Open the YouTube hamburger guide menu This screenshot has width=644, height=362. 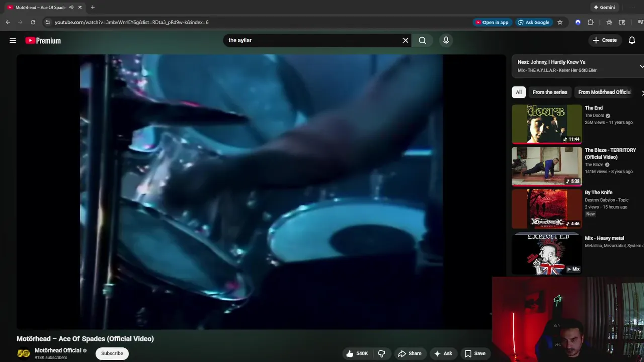click(13, 40)
